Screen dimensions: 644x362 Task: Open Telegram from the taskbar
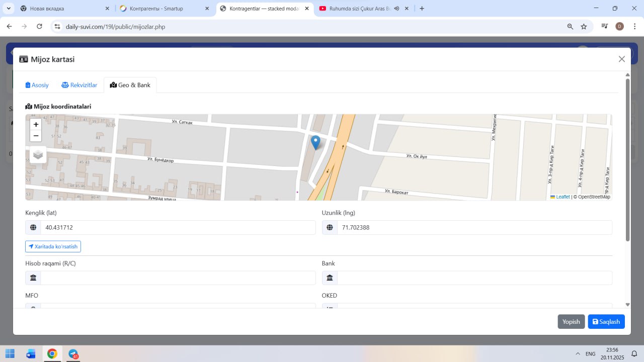coord(73,353)
